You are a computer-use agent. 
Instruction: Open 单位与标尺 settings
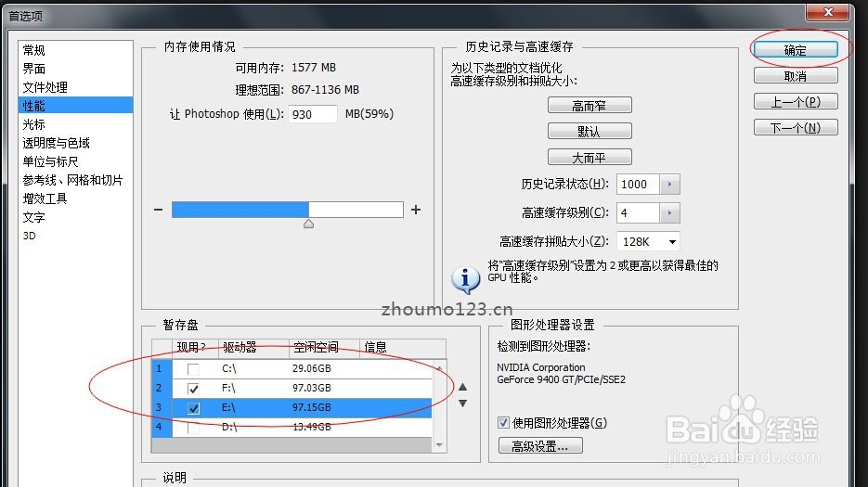point(50,161)
